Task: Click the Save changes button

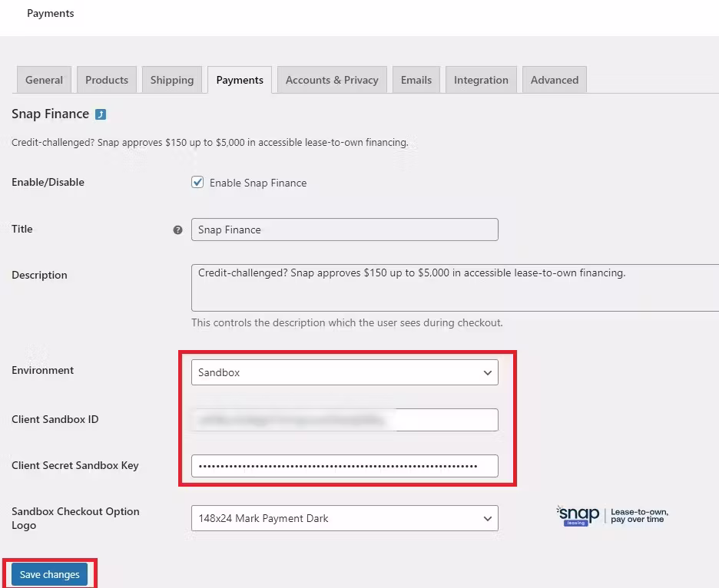Action: coord(49,574)
